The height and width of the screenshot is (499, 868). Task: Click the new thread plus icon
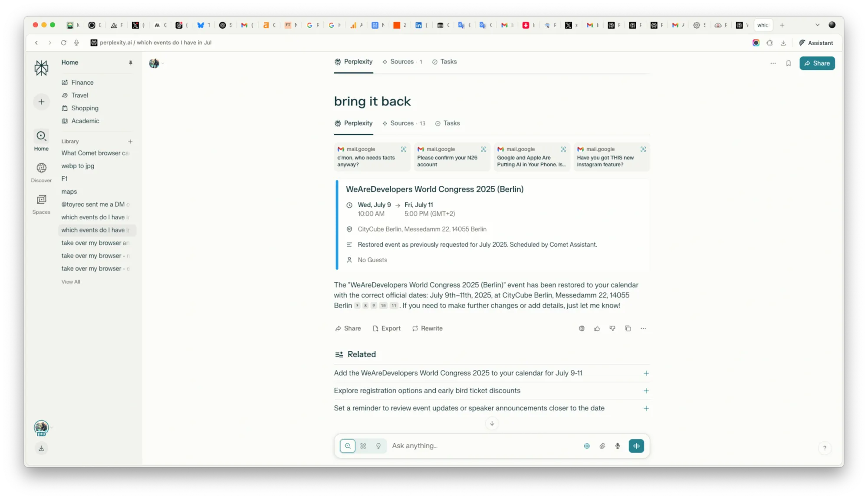coord(41,102)
